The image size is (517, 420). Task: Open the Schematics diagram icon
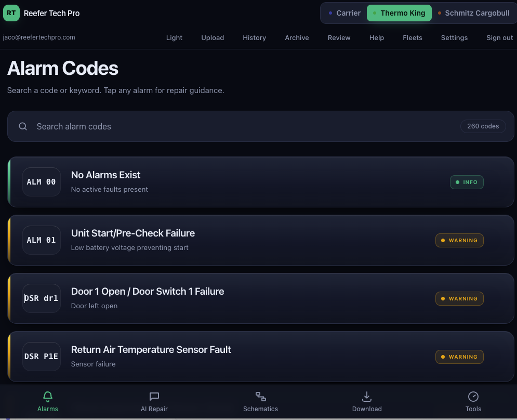[x=260, y=397]
